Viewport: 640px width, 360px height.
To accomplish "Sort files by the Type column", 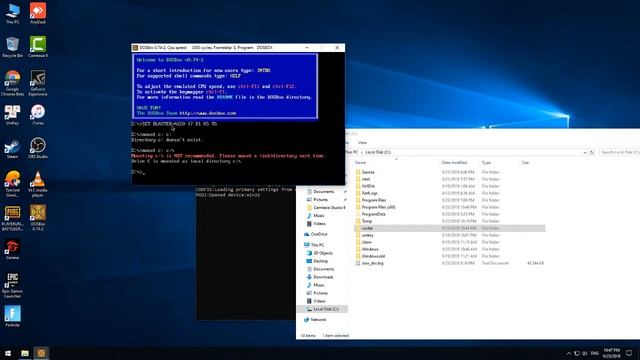I will (486, 162).
